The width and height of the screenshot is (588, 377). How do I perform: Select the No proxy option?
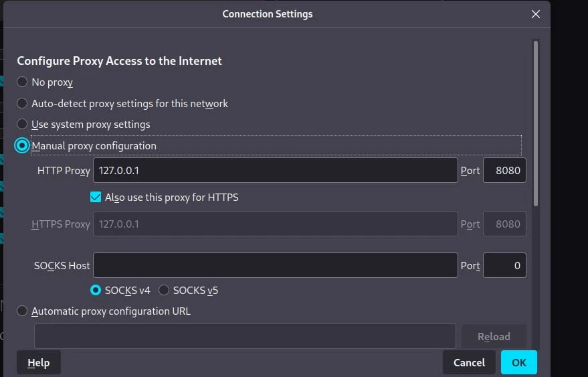coord(22,82)
